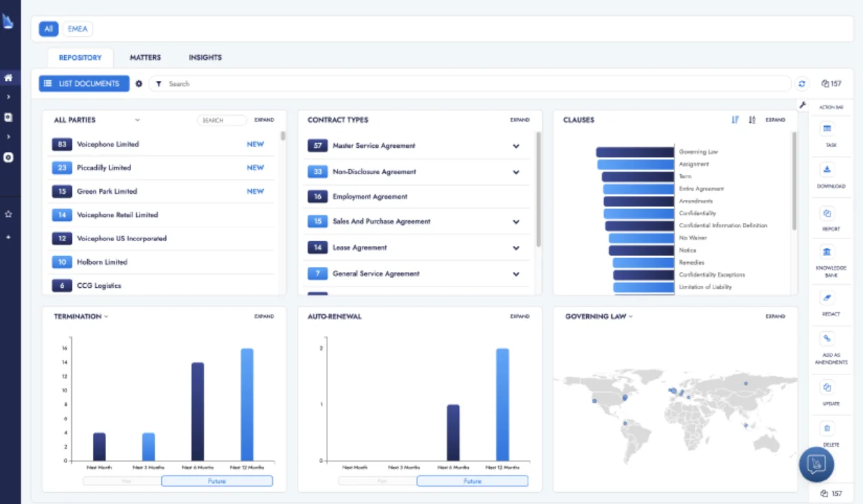Expand the Auto-Renewal panel
Image resolution: width=863 pixels, height=504 pixels.
coord(520,316)
